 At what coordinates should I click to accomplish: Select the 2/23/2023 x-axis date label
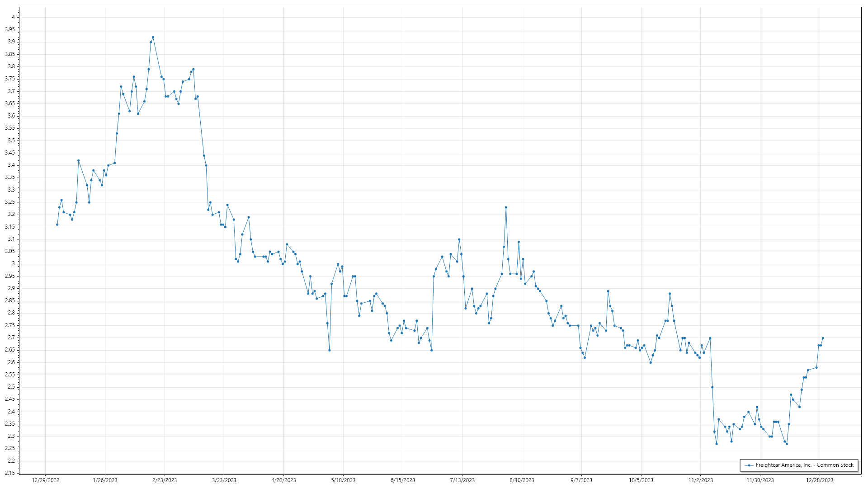click(165, 480)
